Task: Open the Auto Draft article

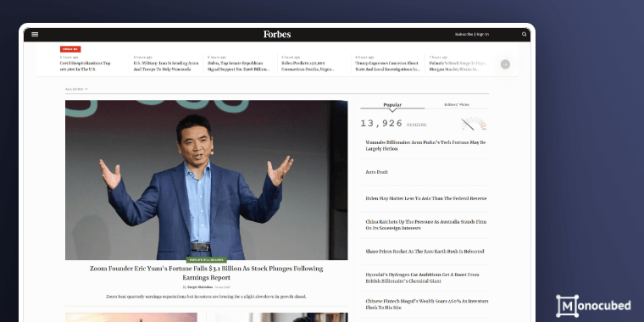Action: click(x=376, y=172)
